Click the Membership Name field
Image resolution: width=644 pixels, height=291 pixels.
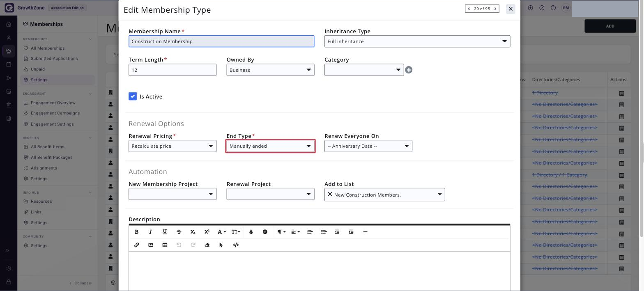221,41
